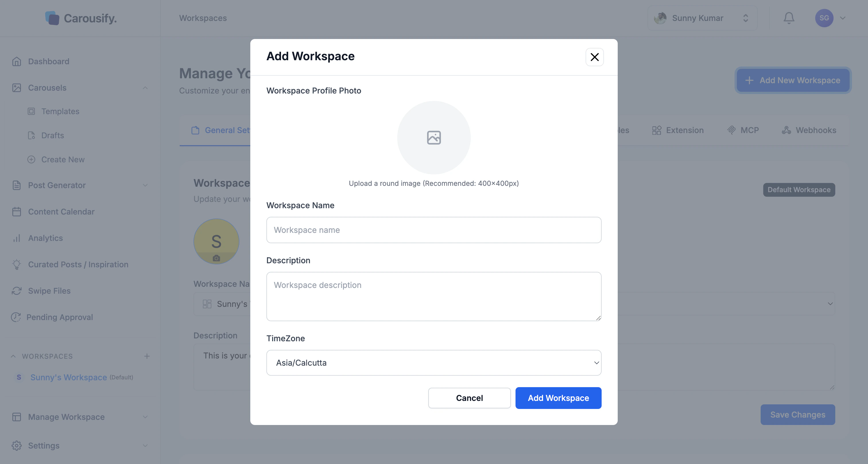The height and width of the screenshot is (464, 868).
Task: Open Swipe Files refresh icon
Action: (x=17, y=291)
